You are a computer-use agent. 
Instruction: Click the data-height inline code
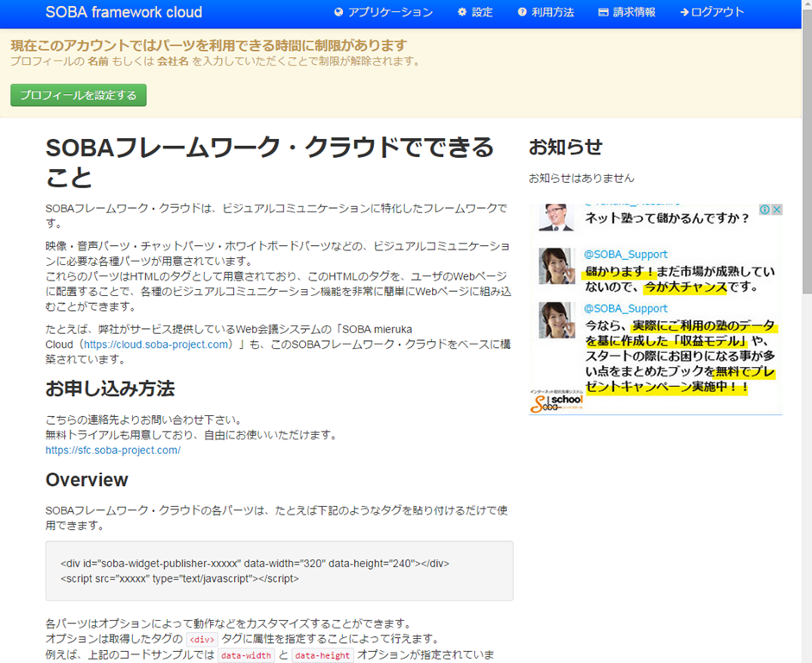point(322,655)
